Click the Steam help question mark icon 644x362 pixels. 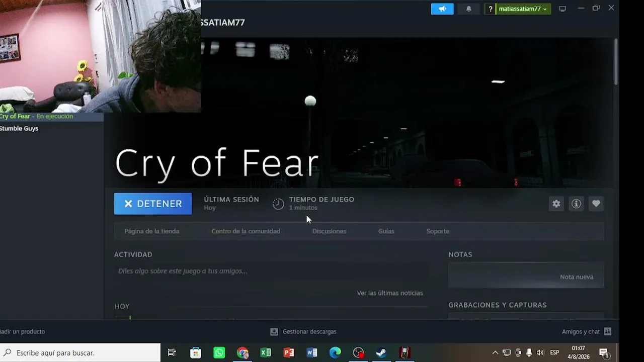coord(490,9)
